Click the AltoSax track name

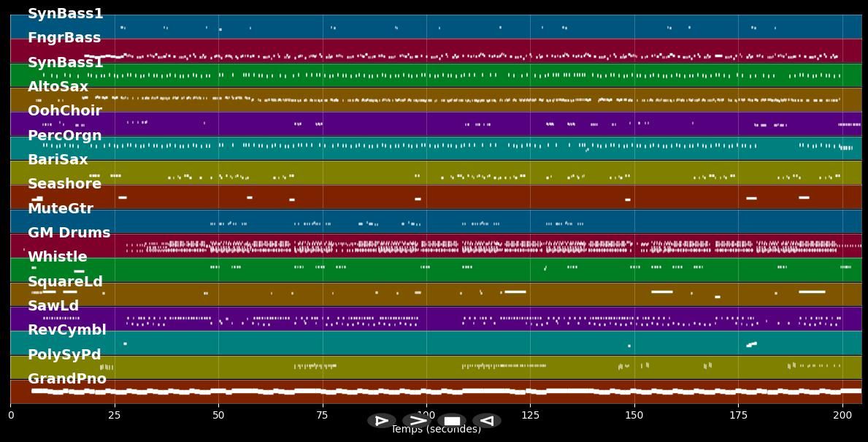[x=58, y=87]
